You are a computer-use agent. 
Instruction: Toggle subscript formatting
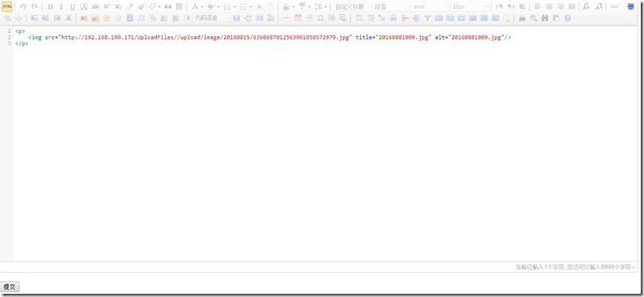[118, 6]
